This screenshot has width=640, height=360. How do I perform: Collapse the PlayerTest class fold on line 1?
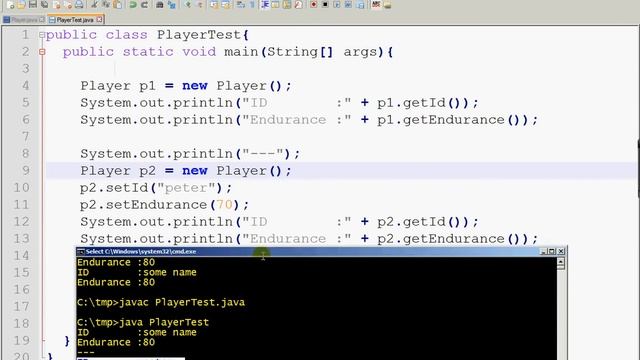[x=42, y=35]
